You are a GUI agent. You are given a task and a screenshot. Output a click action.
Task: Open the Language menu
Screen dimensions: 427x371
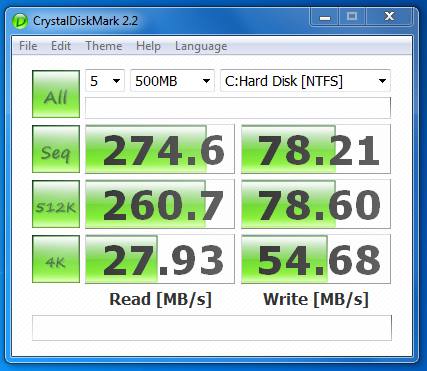[201, 46]
